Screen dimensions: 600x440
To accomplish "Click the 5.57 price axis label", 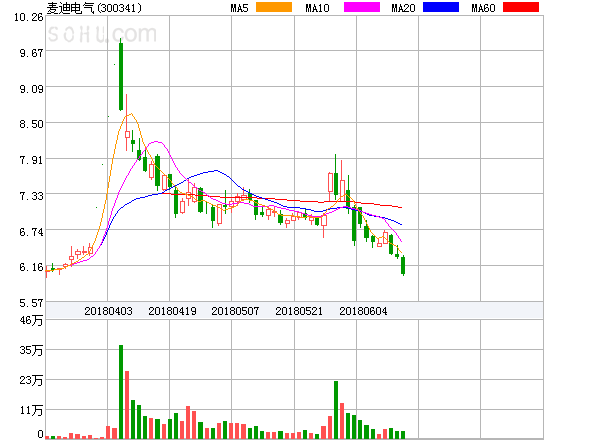I will [x=31, y=303].
